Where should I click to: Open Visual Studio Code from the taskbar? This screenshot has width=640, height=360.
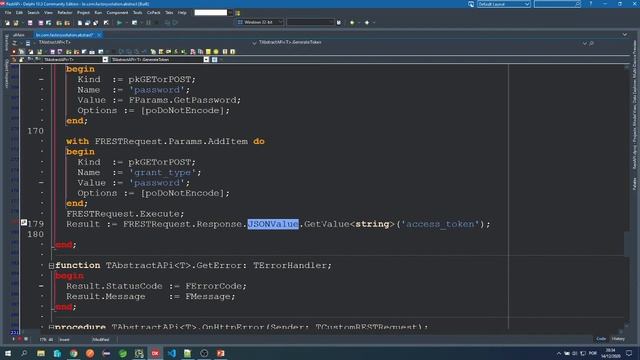171,353
